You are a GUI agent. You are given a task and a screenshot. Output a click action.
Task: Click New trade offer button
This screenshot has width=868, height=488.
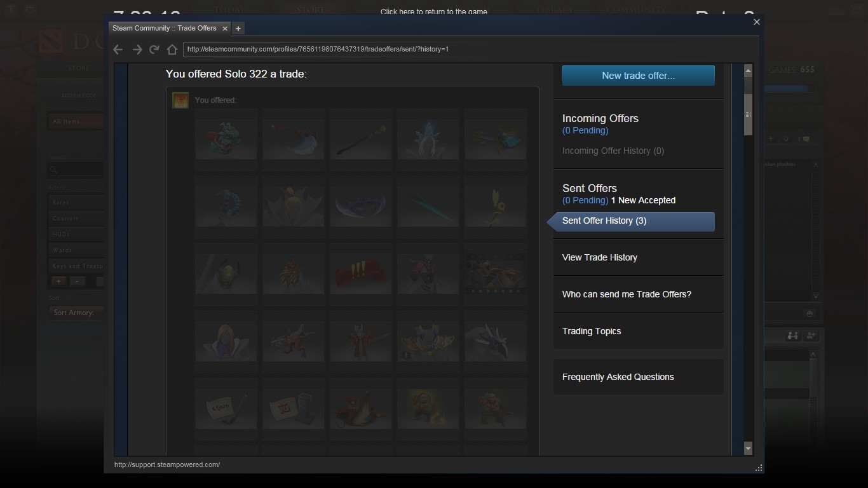click(x=638, y=75)
